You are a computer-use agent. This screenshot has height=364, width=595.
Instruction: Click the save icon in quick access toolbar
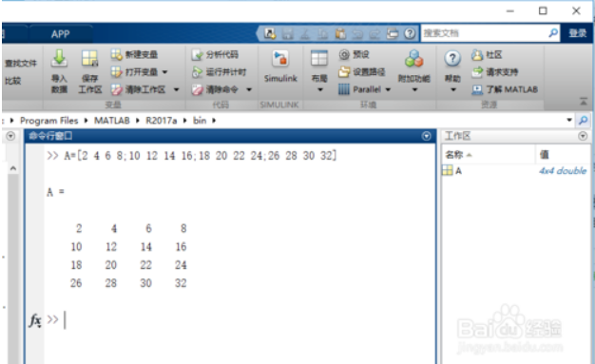click(288, 34)
